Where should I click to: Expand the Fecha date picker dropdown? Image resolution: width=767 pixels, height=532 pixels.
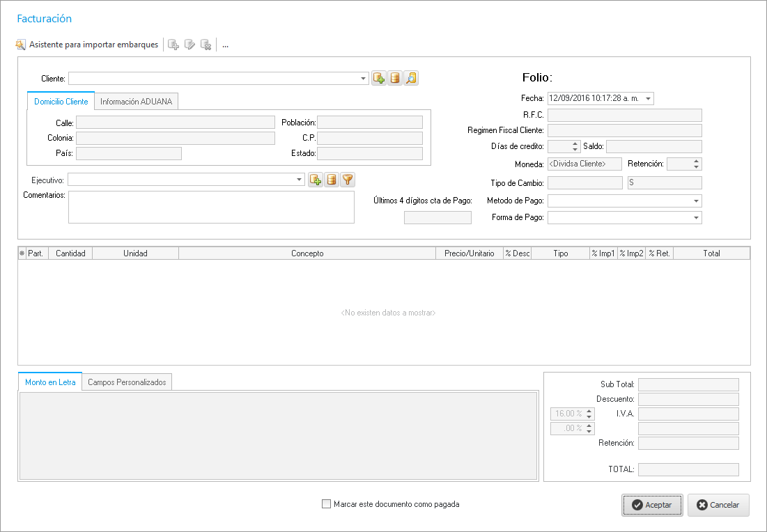[x=649, y=99]
